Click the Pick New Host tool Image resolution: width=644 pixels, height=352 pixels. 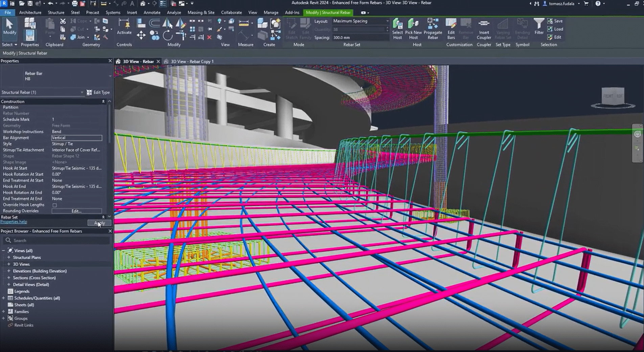pos(413,29)
